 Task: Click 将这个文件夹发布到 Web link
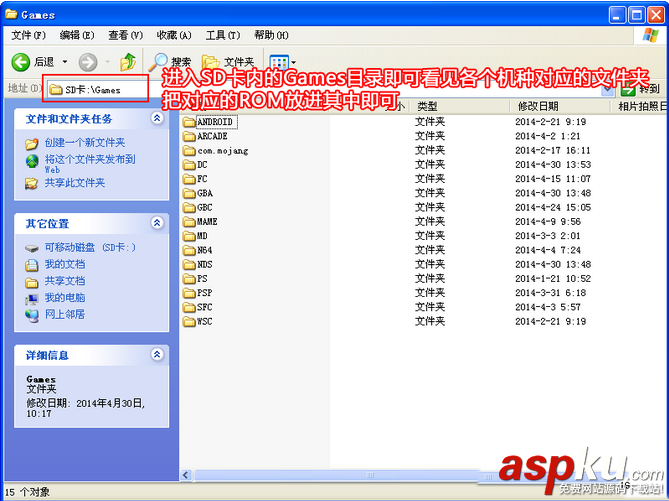pos(90,164)
